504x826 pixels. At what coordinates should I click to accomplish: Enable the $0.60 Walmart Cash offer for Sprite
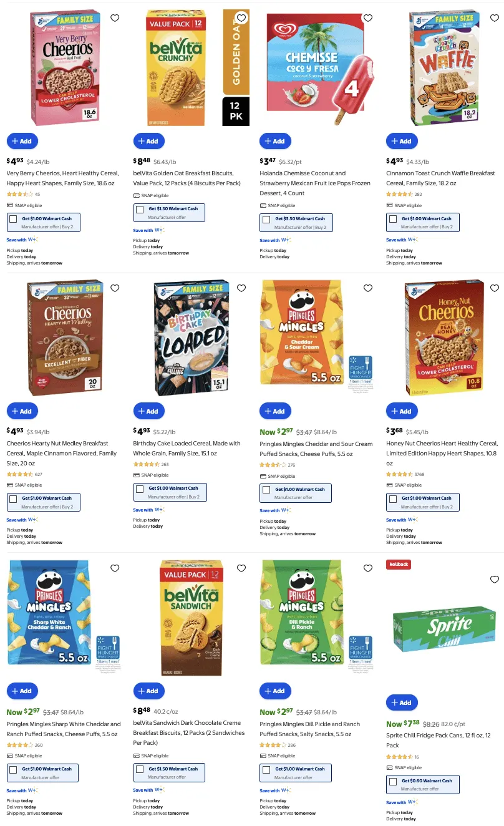[x=394, y=782]
